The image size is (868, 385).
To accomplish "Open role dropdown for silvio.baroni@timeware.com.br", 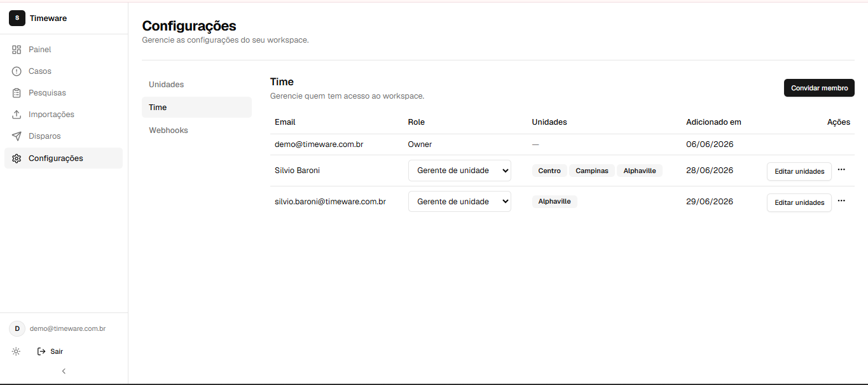I will click(x=460, y=201).
